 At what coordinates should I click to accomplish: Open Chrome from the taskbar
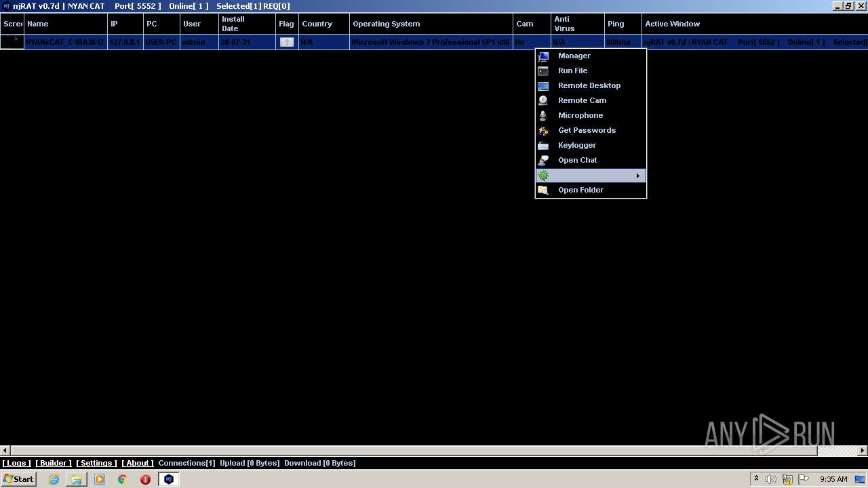[122, 479]
